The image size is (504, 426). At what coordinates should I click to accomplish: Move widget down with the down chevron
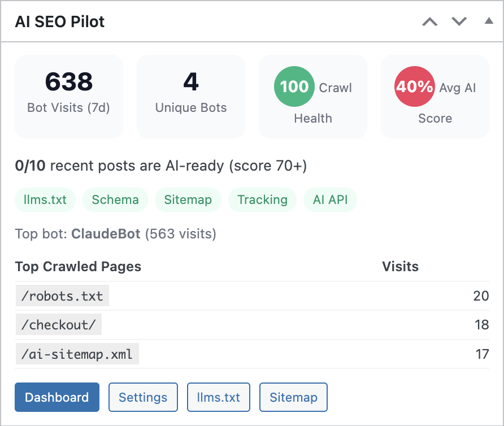pyautogui.click(x=459, y=21)
